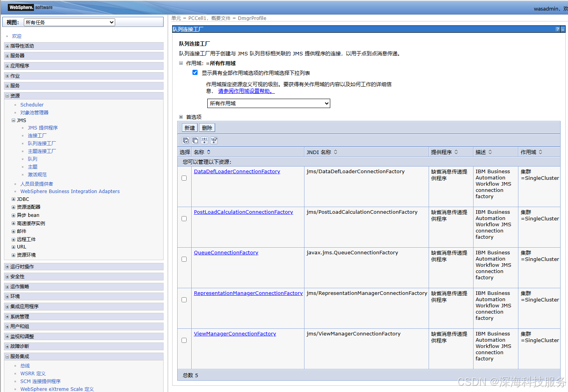Open 连接工厂 in the navigation tree
Image resolution: width=568 pixels, height=392 pixels.
click(37, 135)
